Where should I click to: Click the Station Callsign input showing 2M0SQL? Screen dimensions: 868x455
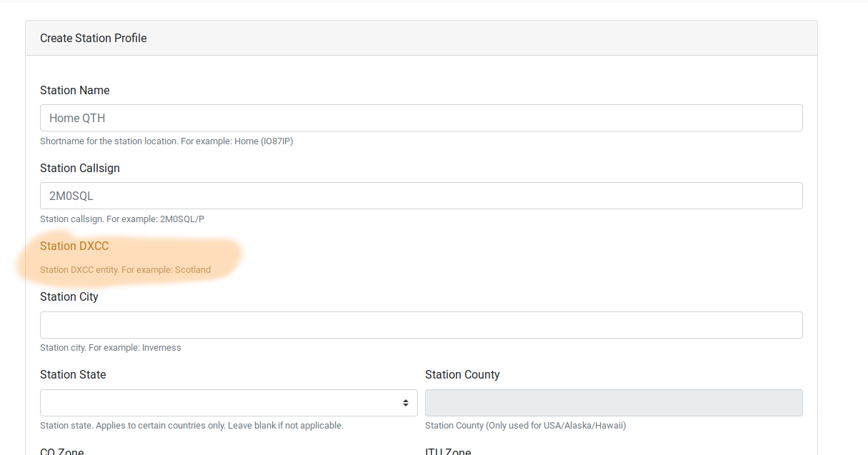[x=421, y=195]
